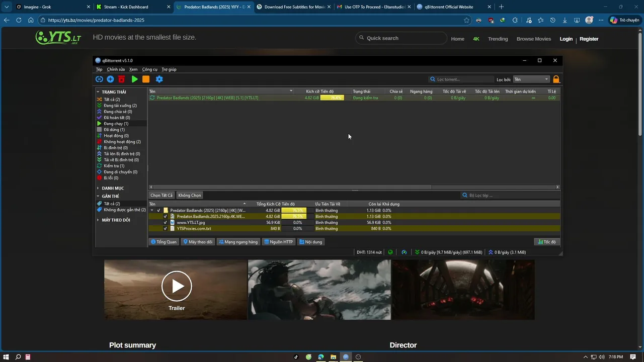This screenshot has width=644, height=362.
Task: Open Edge profile avatar icon
Action: pos(589,20)
